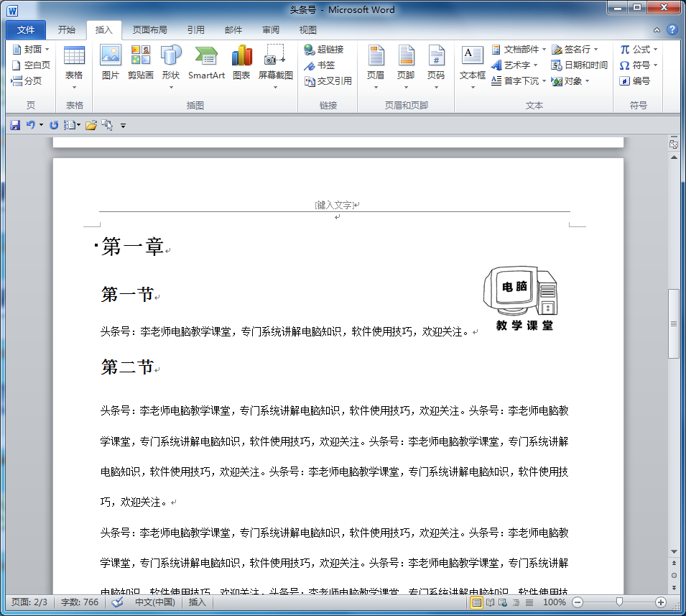This screenshot has width=686, height=616.
Task: Change language 中文(中国) in status bar
Action: [155, 602]
